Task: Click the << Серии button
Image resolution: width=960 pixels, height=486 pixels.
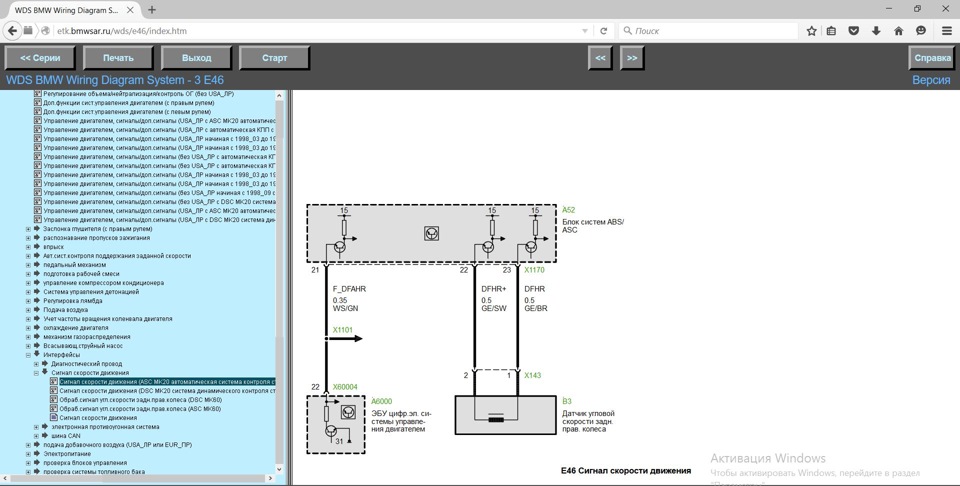Action: [40, 58]
